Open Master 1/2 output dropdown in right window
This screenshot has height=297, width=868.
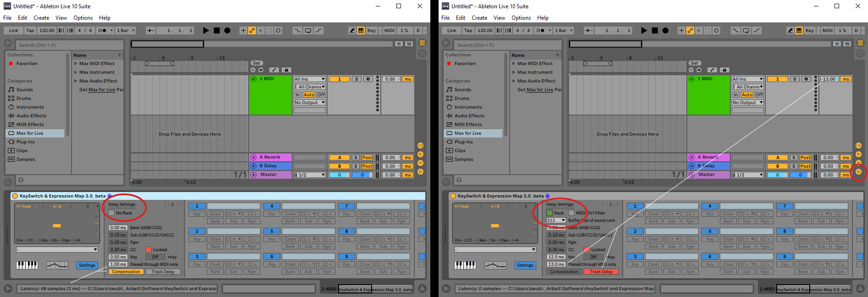pos(748,175)
